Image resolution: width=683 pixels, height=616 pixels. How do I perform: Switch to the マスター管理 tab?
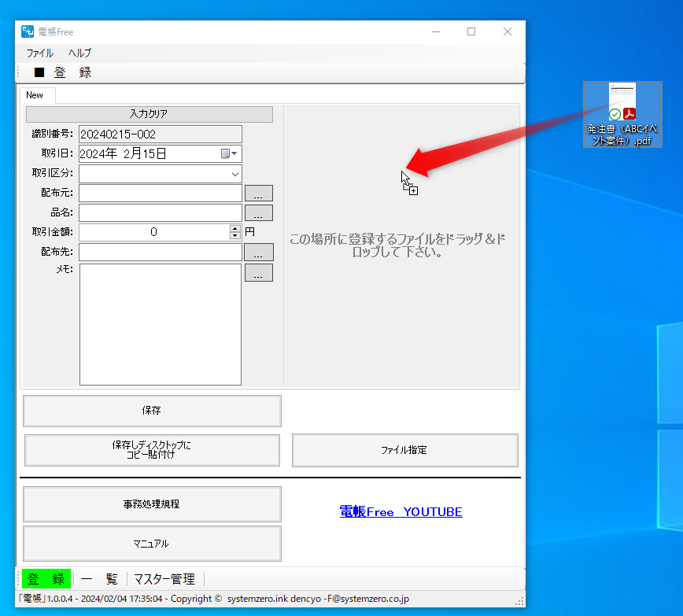coord(164,578)
